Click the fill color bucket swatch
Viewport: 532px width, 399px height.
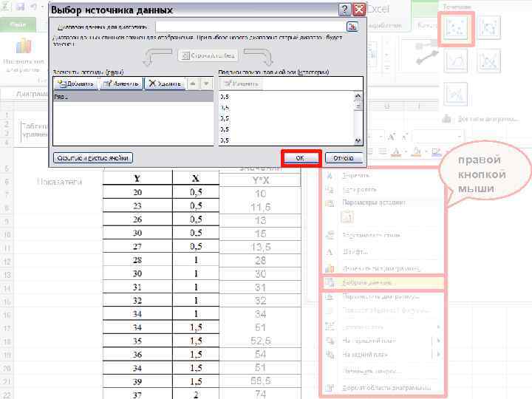pos(417,151)
